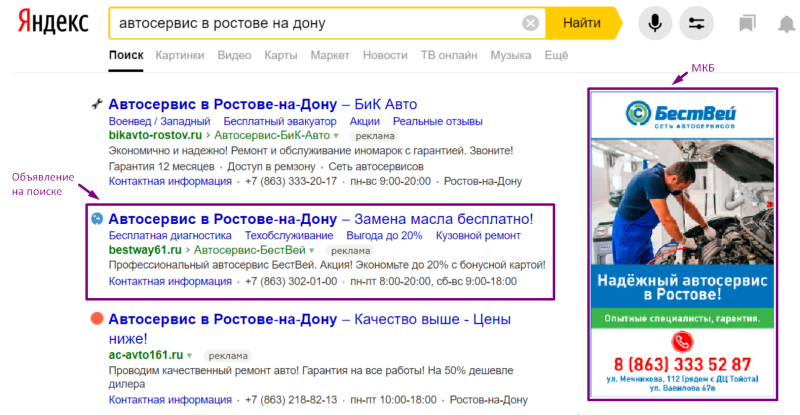Open Кузовной ремонт sitelink
This screenshot has width=800, height=415.
pyautogui.click(x=478, y=236)
